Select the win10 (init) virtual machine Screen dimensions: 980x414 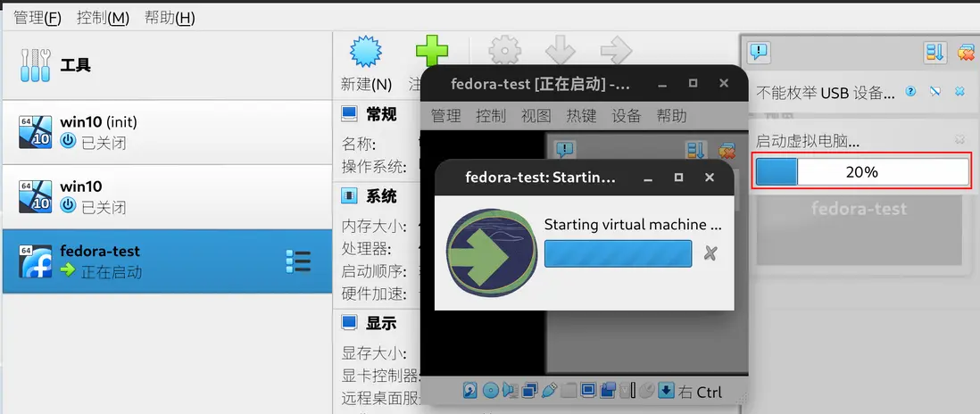coord(168,132)
